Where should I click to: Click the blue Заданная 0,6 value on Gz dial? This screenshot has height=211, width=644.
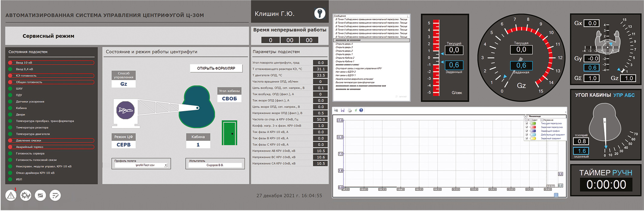[x=521, y=65]
